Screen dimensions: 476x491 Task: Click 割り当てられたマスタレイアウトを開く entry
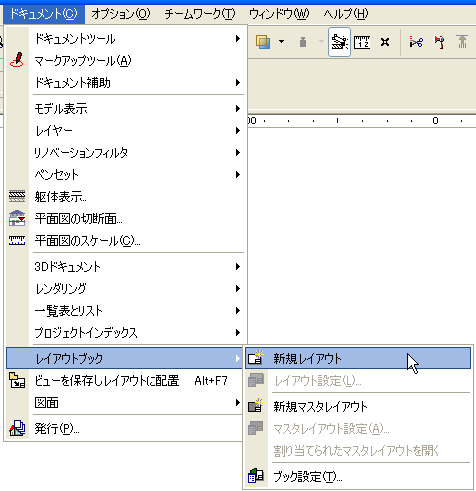coord(358,451)
